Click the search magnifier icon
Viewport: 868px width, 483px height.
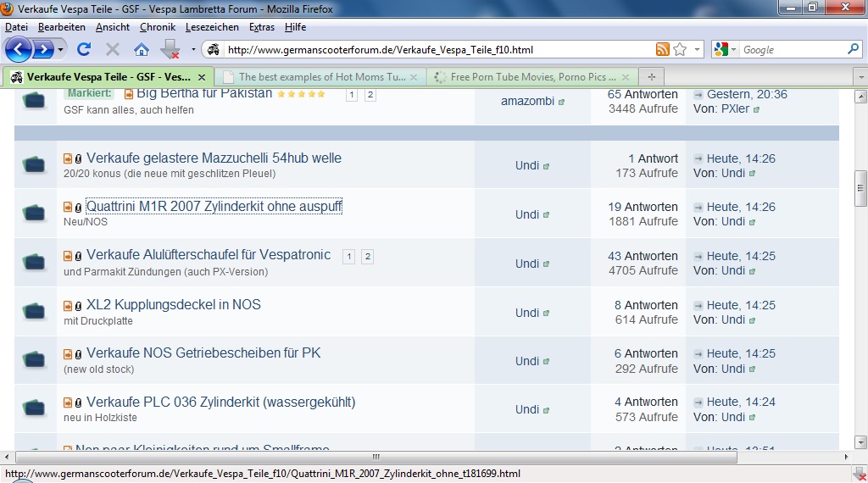pos(853,49)
